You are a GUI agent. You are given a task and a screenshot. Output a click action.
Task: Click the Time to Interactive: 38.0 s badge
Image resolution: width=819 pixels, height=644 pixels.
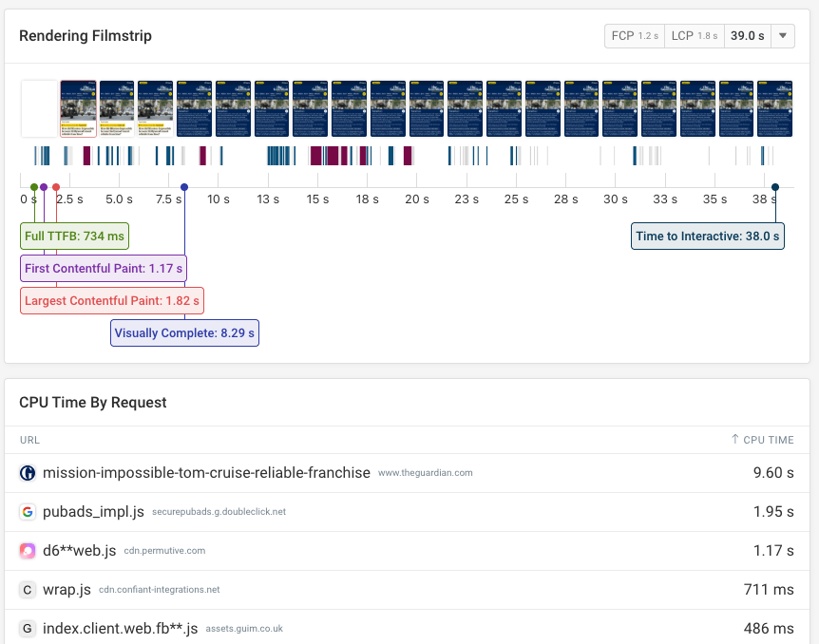pyautogui.click(x=707, y=236)
